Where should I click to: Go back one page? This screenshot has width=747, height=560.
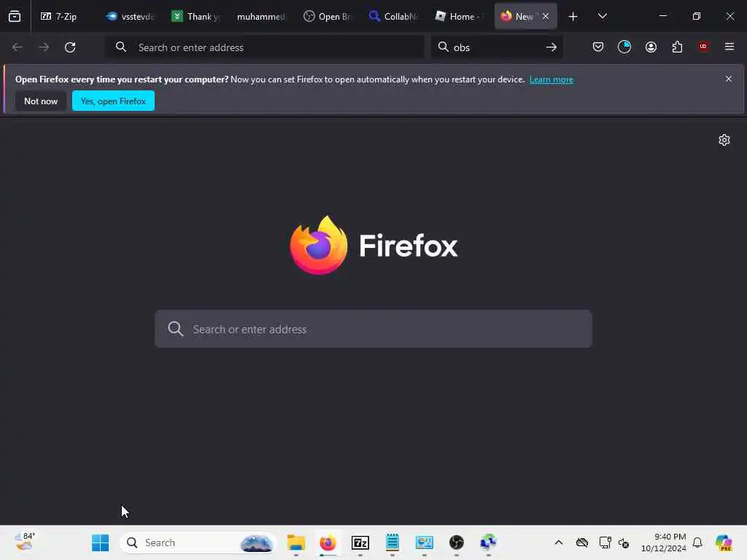click(x=18, y=47)
